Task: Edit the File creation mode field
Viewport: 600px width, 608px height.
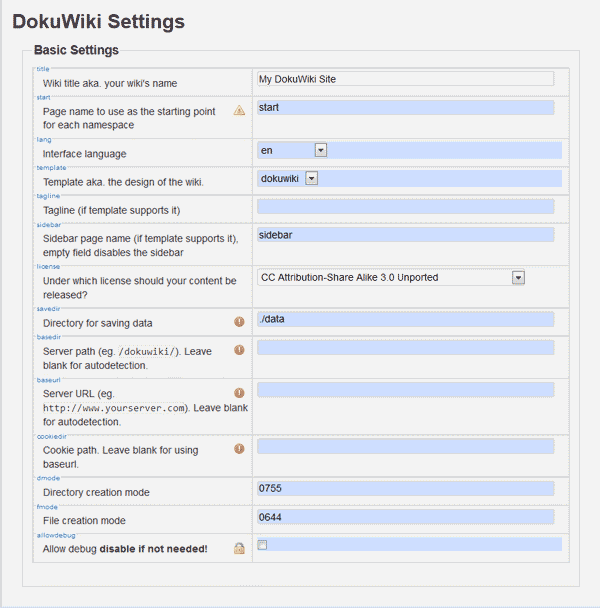Action: point(405,517)
